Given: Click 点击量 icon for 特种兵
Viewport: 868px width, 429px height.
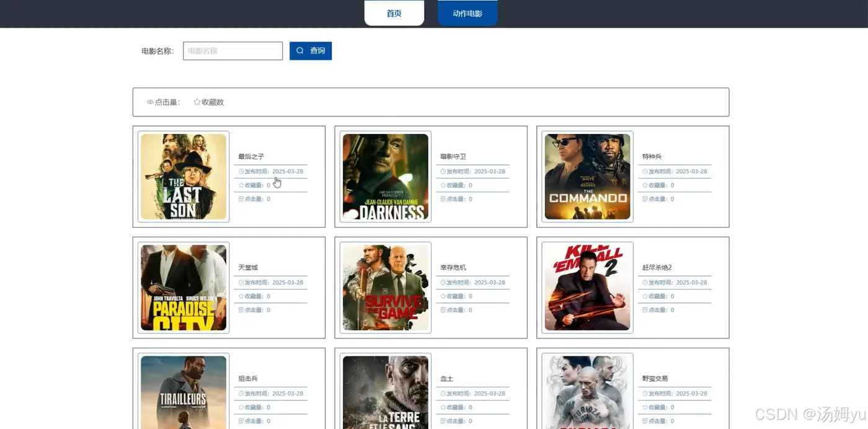Looking at the screenshot, I should [x=645, y=199].
